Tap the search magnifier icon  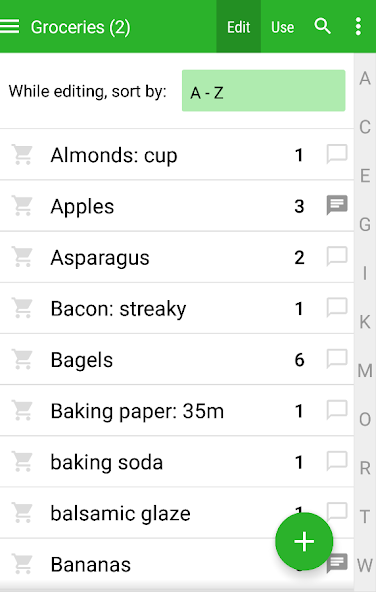322,26
